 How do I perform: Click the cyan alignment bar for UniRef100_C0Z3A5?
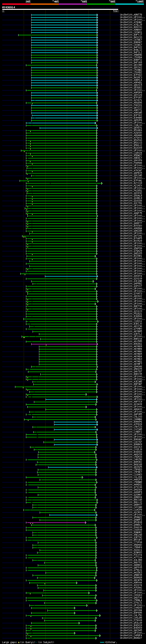coord(76,429)
